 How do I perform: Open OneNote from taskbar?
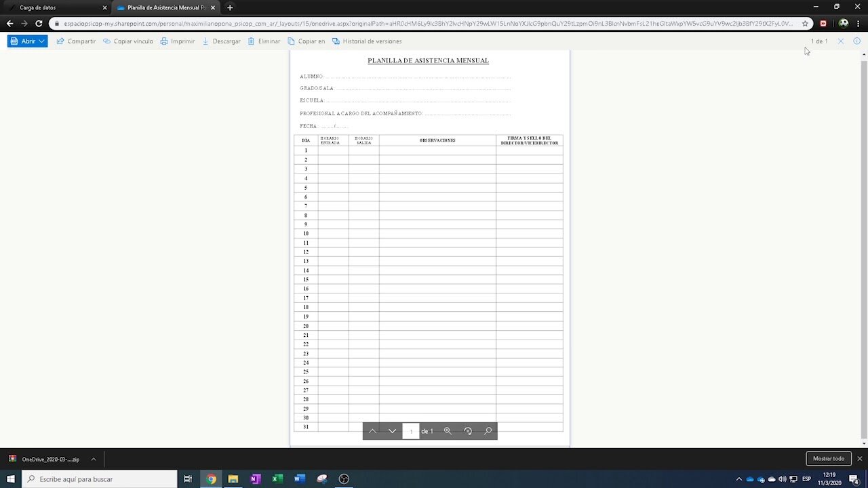pyautogui.click(x=256, y=479)
